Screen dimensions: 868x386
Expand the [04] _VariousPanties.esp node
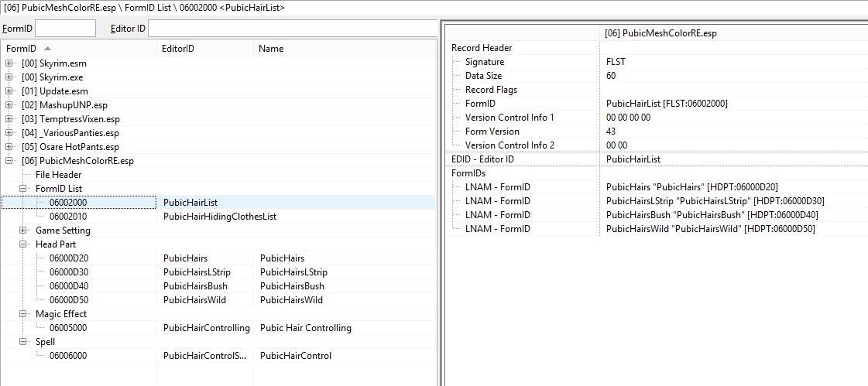pos(9,133)
